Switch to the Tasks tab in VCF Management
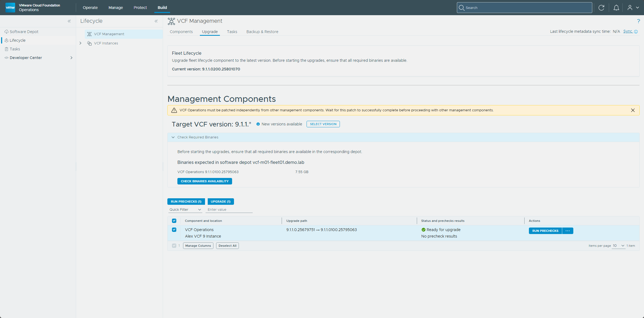The image size is (644, 318). 232,32
